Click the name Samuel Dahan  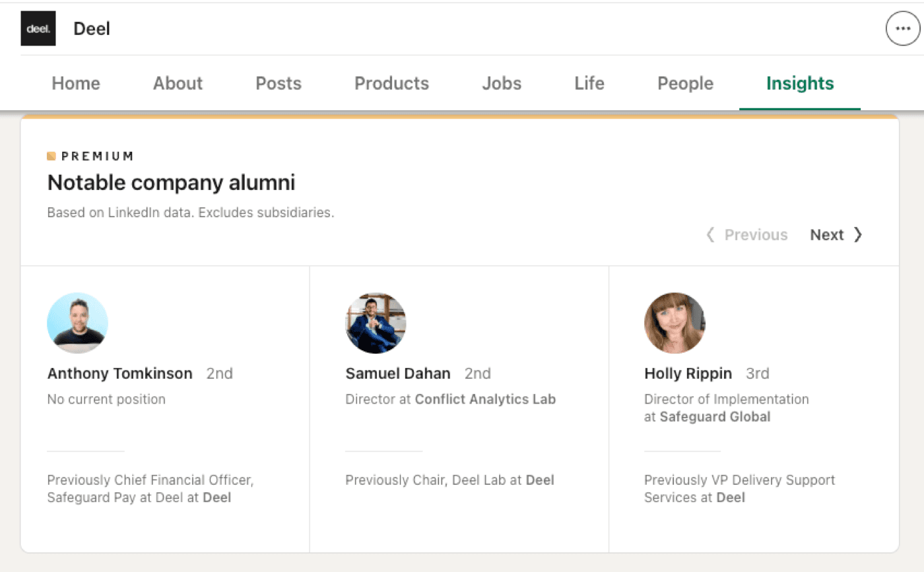click(398, 374)
